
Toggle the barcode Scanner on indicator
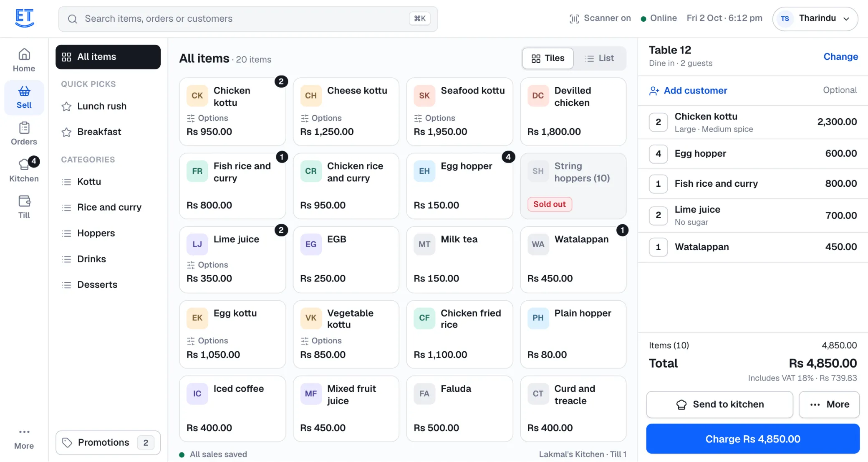[600, 18]
